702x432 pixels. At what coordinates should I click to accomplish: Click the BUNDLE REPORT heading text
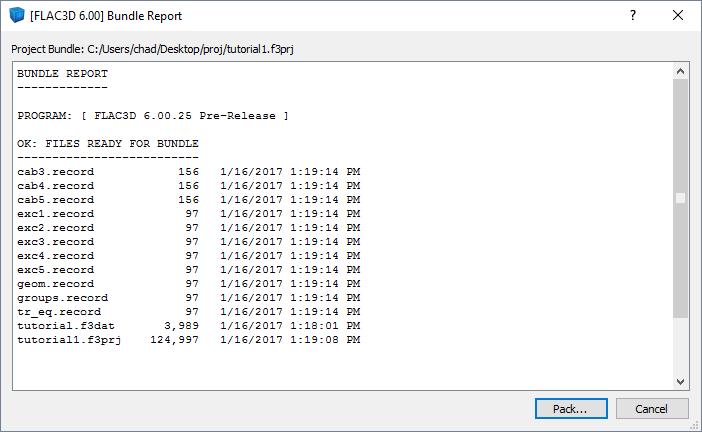[62, 73]
